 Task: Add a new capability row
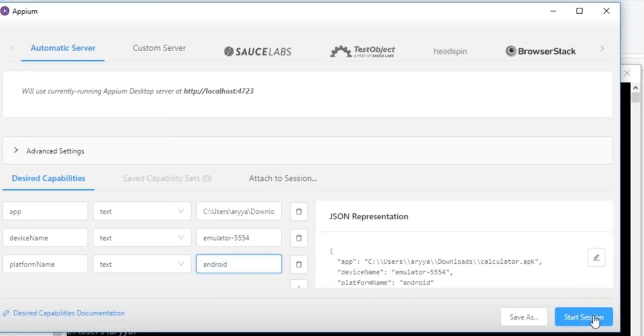coord(299,284)
